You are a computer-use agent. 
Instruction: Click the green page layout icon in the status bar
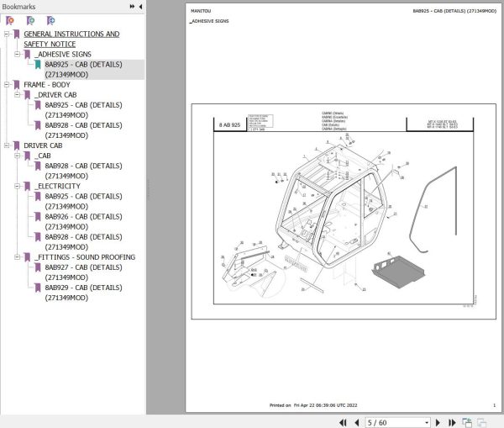click(x=467, y=422)
